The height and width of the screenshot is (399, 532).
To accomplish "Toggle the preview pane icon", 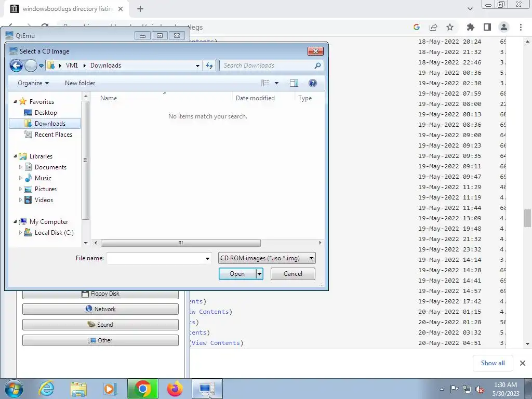I will 294,83.
